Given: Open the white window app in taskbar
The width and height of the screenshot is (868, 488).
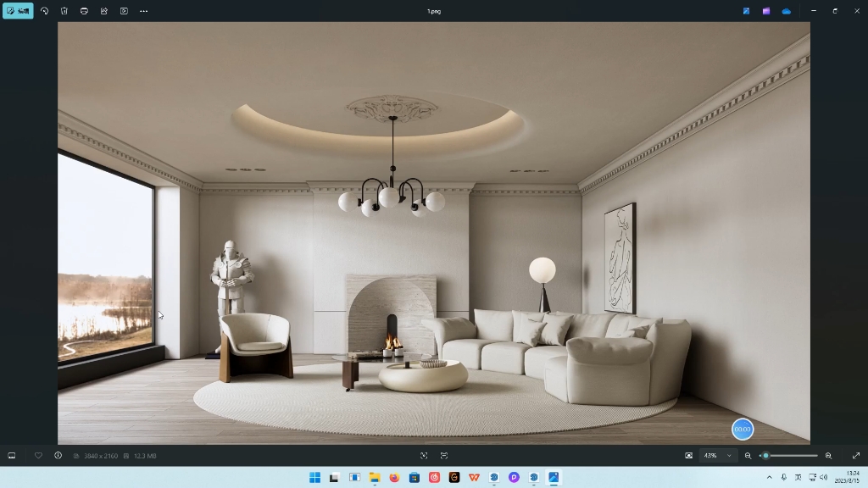Looking at the screenshot, I should pyautogui.click(x=355, y=478).
